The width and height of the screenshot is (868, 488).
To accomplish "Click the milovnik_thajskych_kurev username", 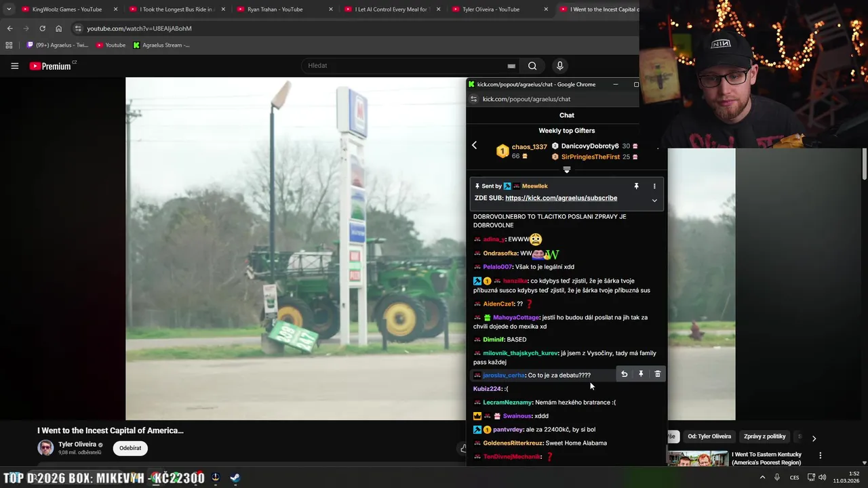I will tap(520, 353).
